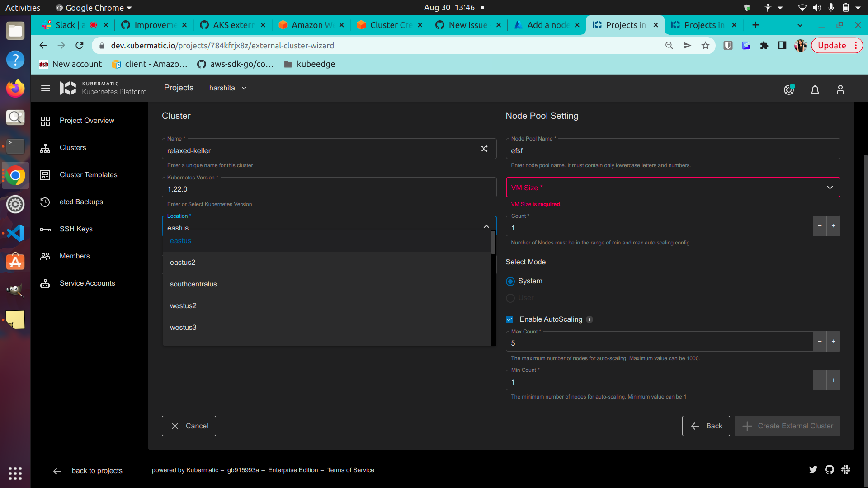This screenshot has width=868, height=488.
Task: Open Kubermatic's GitHub from the footer icon
Action: coord(830,469)
